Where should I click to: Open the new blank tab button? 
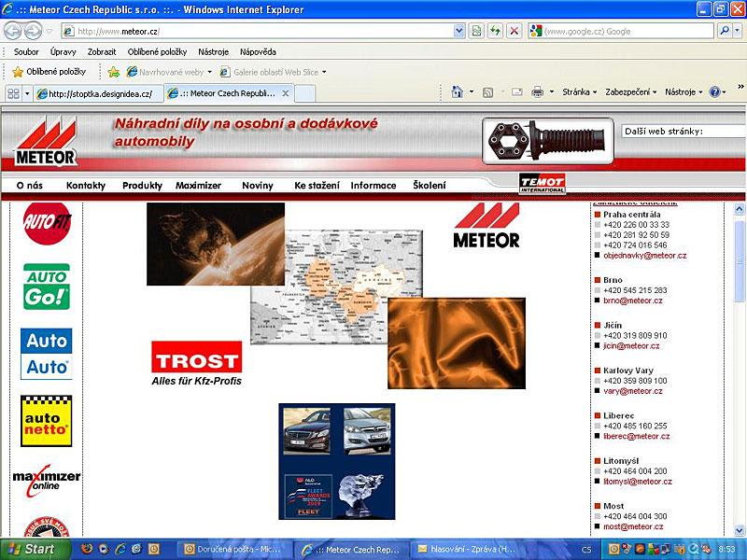pos(305,93)
